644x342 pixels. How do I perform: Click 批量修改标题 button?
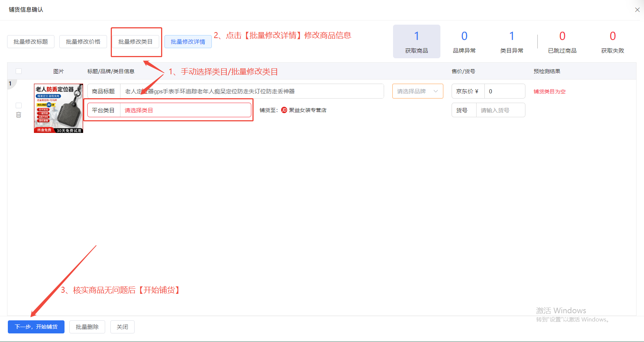31,42
